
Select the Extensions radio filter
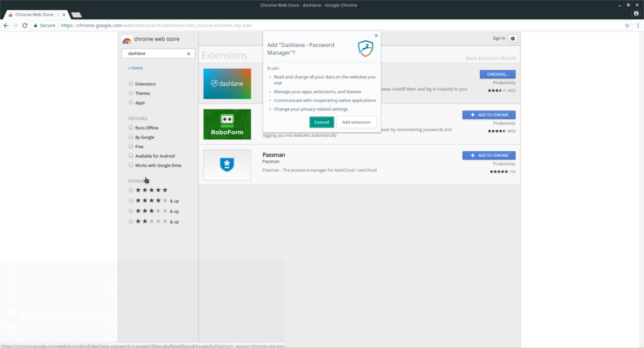coord(131,84)
